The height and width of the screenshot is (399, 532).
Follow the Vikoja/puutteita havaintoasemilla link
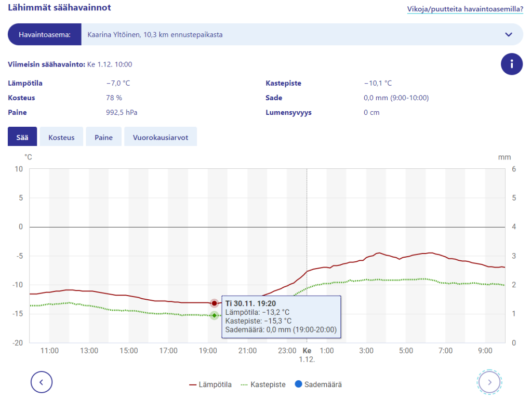tap(465, 9)
